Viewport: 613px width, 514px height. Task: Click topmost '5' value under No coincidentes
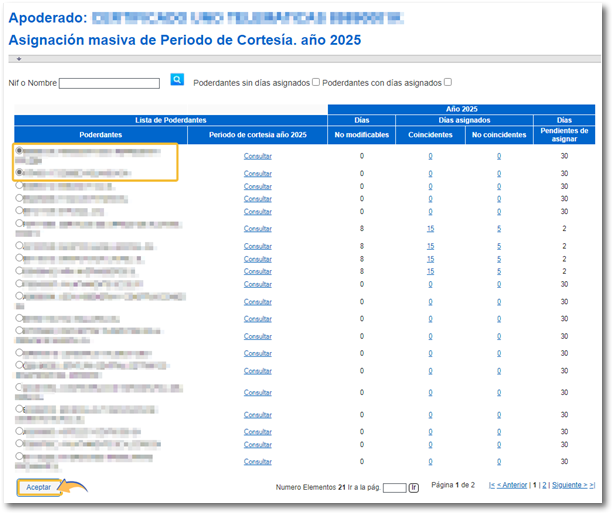click(499, 228)
